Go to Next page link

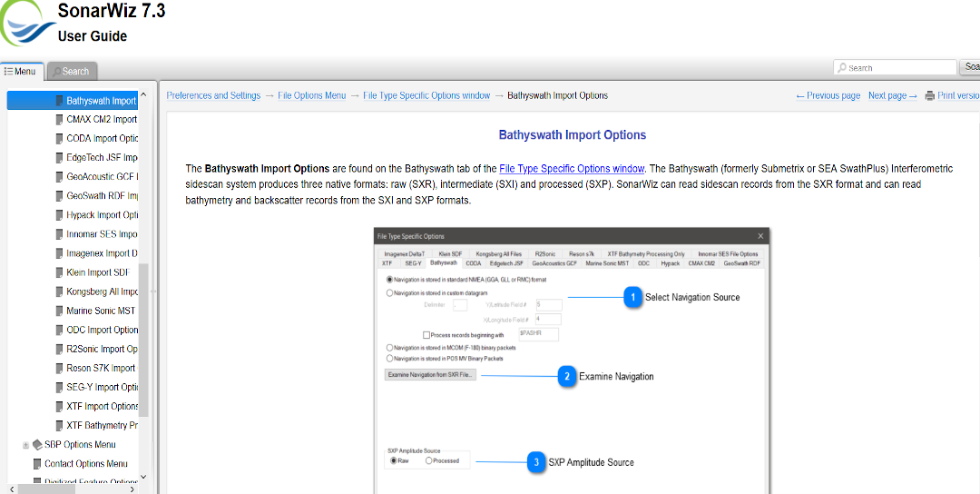point(893,95)
